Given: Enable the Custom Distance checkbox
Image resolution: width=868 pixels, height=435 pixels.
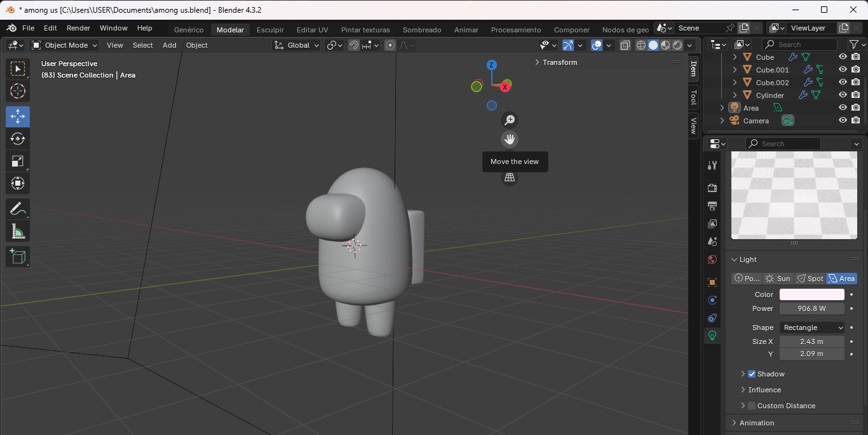Looking at the screenshot, I should [x=752, y=406].
